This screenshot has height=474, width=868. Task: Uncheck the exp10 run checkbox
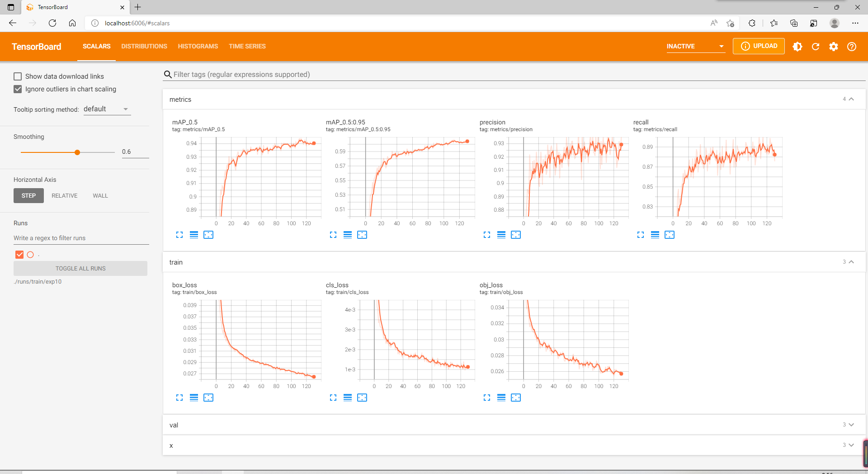point(19,255)
